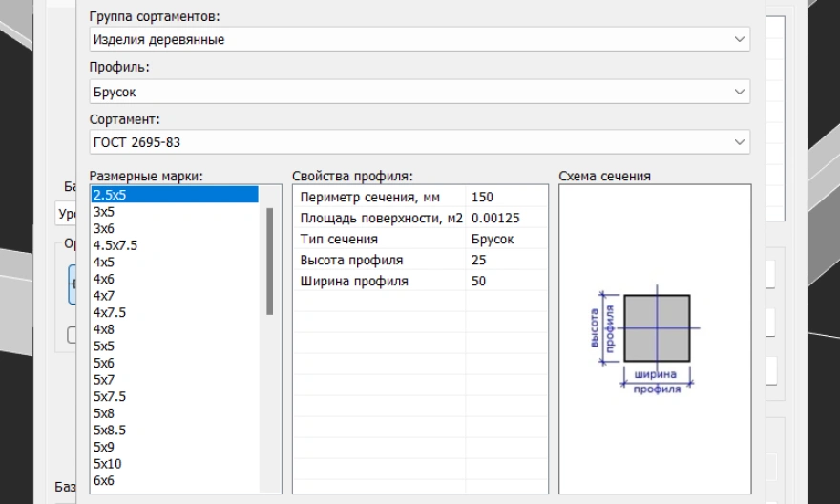The width and height of the screenshot is (840, 504).
Task: Choose the 6x6 size mark
Action: (104, 481)
